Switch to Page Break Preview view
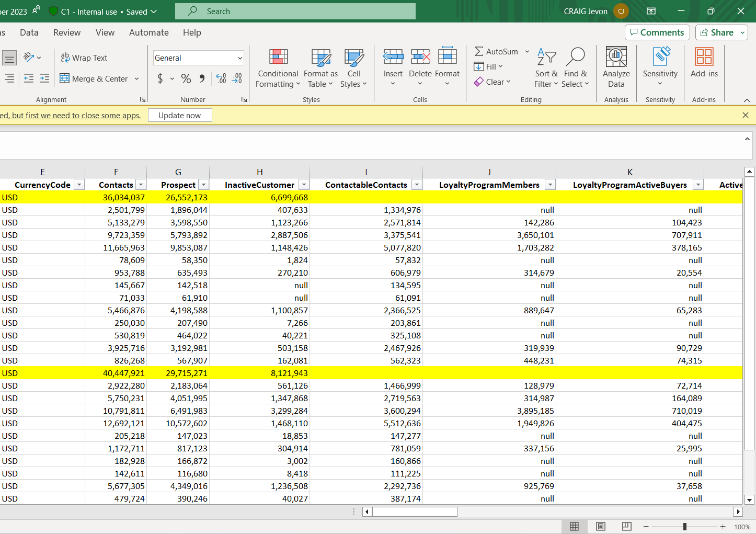Image resolution: width=756 pixels, height=534 pixels. click(627, 526)
